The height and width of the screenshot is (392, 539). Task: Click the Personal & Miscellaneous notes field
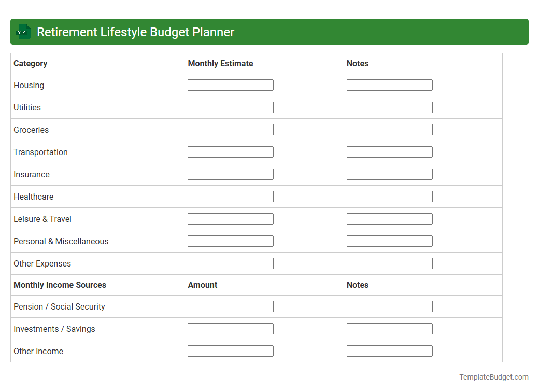pyautogui.click(x=389, y=241)
